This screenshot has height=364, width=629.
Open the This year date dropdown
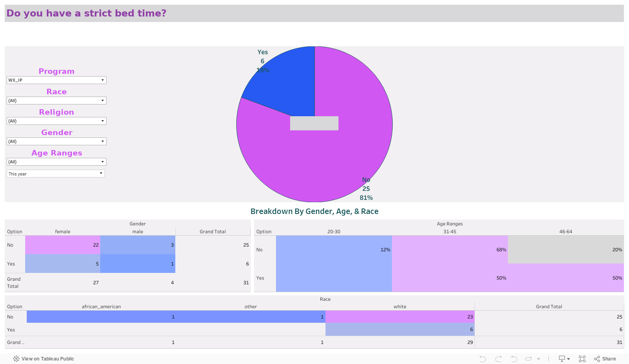point(56,174)
